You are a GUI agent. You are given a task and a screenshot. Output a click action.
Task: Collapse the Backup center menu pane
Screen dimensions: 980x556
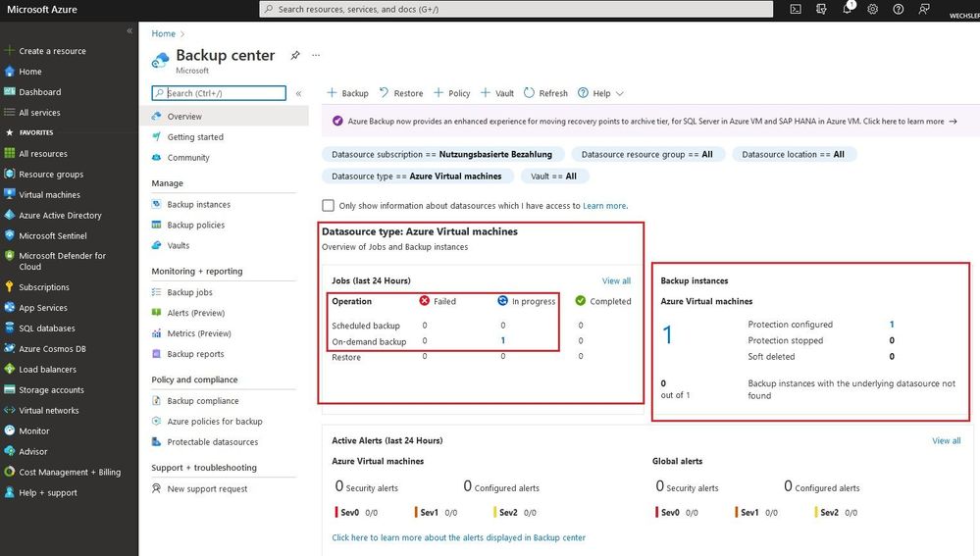coord(299,94)
